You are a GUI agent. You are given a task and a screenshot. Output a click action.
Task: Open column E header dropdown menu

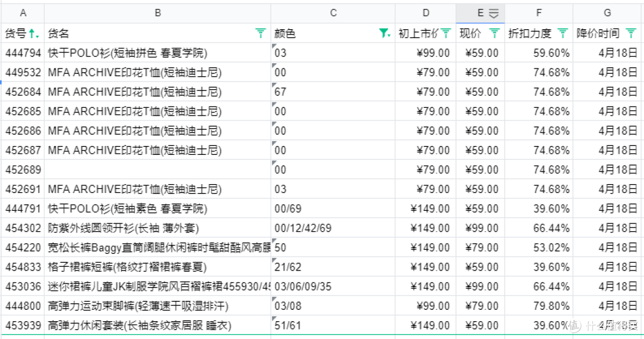click(x=494, y=14)
